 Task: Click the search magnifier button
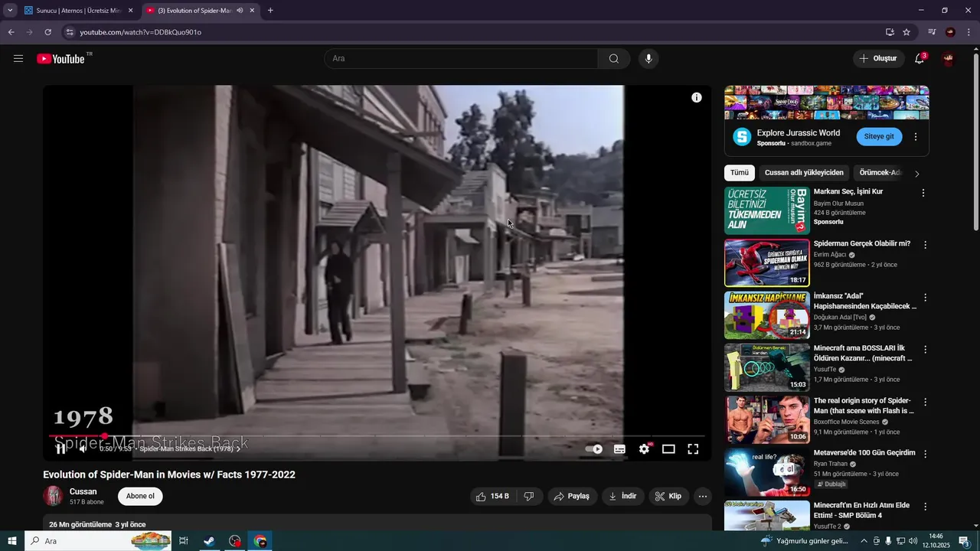(614, 59)
